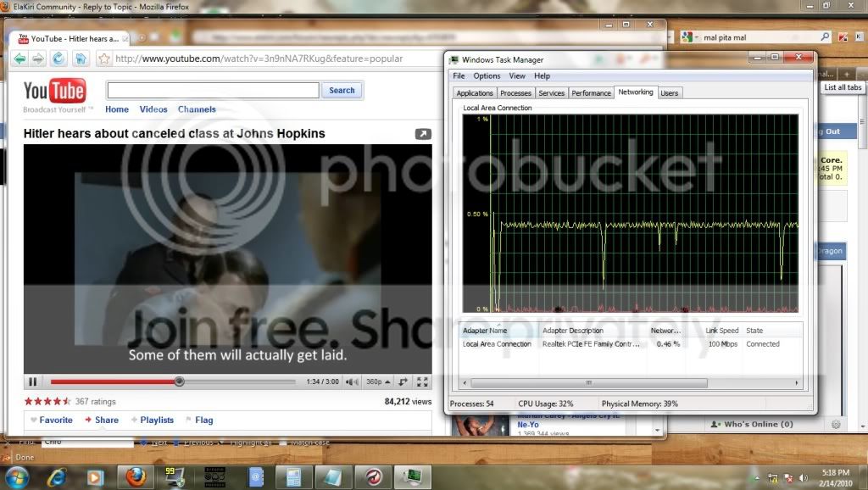Viewport: 868px width, 490px height.
Task: Open Task Manager Options menu
Action: [x=487, y=75]
